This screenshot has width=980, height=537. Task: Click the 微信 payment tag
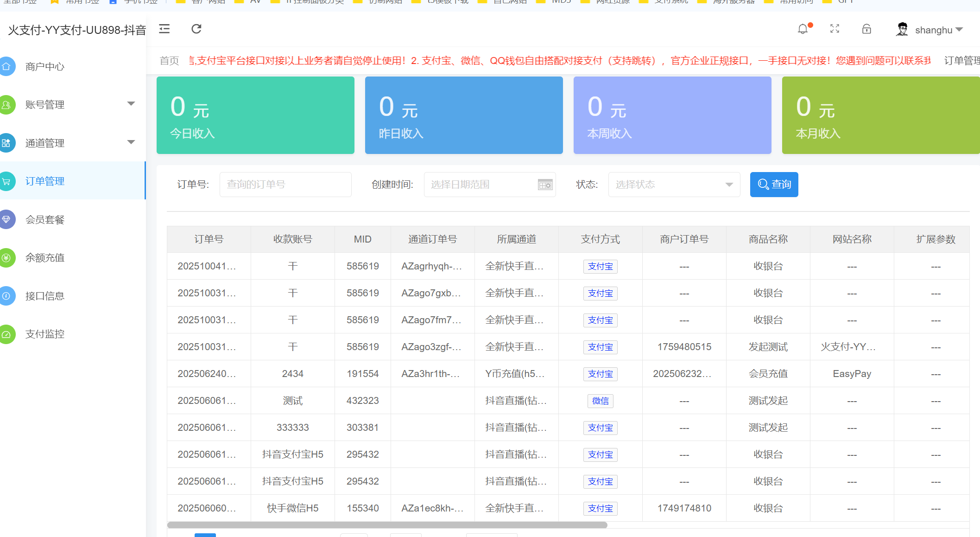(x=600, y=401)
